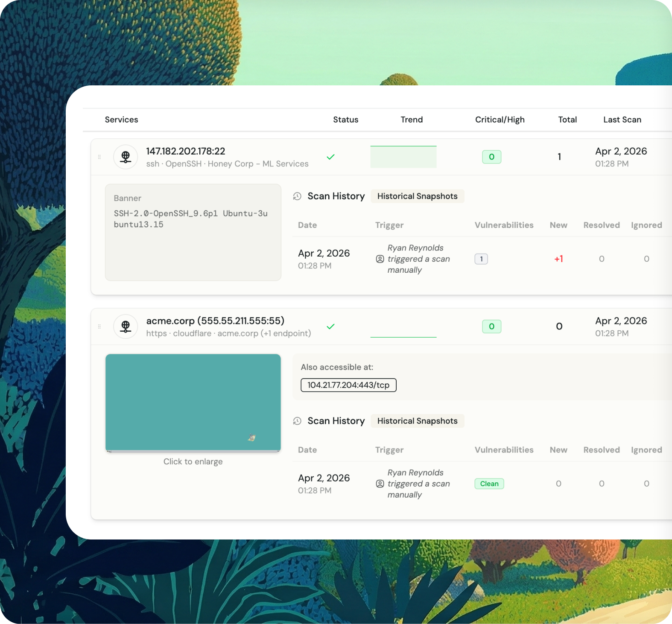
Task: Click 'Ryan Reynolds triggered a scan manually' in SSH history
Action: [418, 259]
